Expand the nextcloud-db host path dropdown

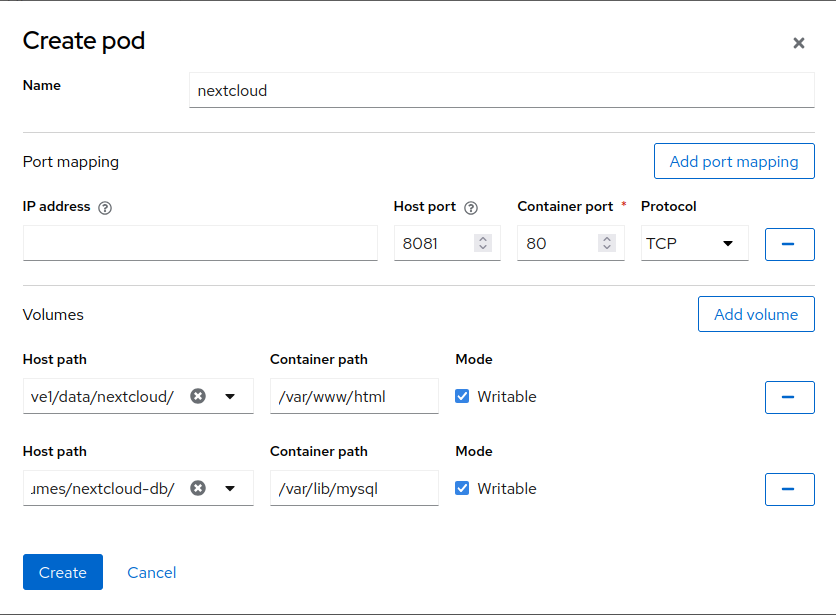[x=230, y=488]
